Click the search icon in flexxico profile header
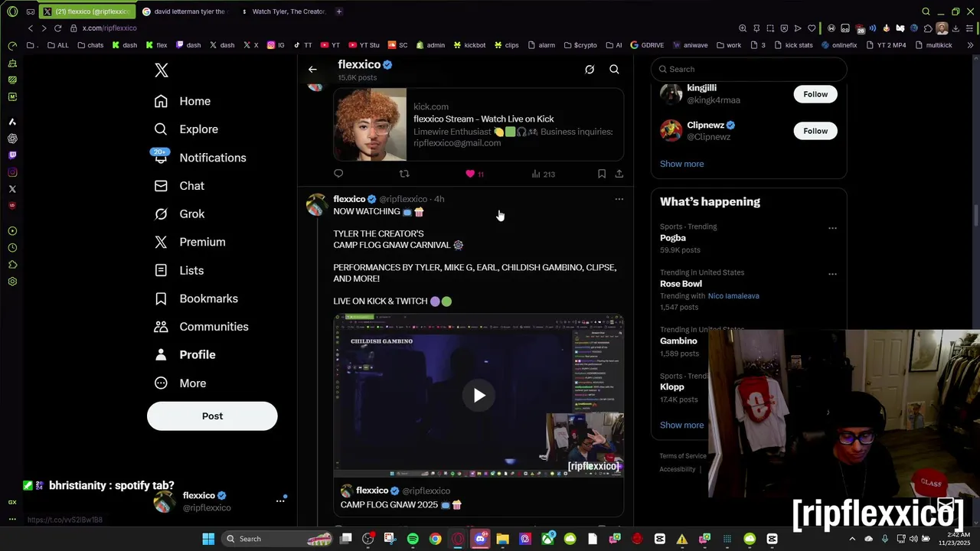 [614, 70]
